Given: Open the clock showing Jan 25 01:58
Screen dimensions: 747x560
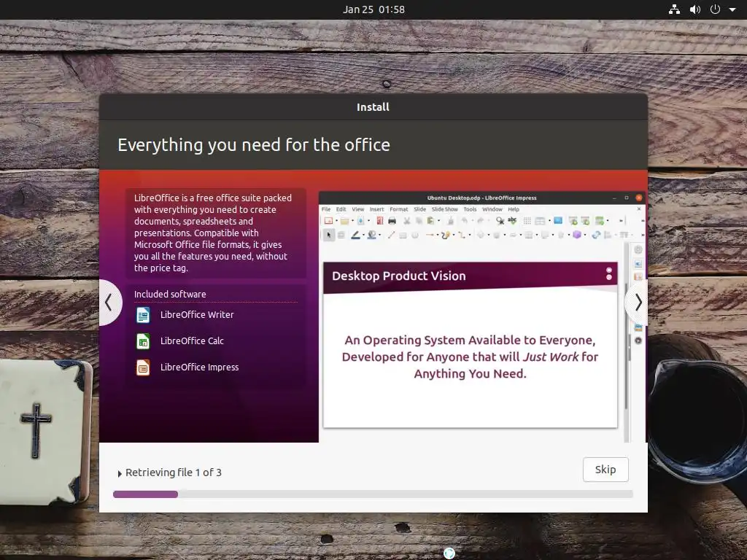Looking at the screenshot, I should [373, 9].
